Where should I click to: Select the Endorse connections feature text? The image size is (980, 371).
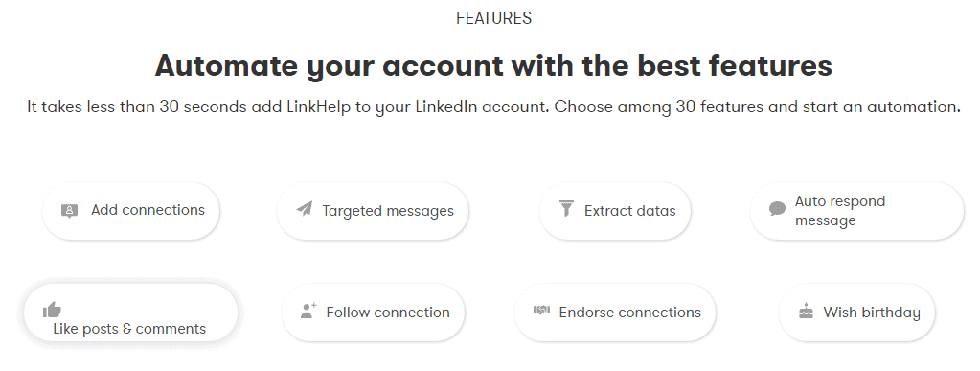[x=630, y=313]
